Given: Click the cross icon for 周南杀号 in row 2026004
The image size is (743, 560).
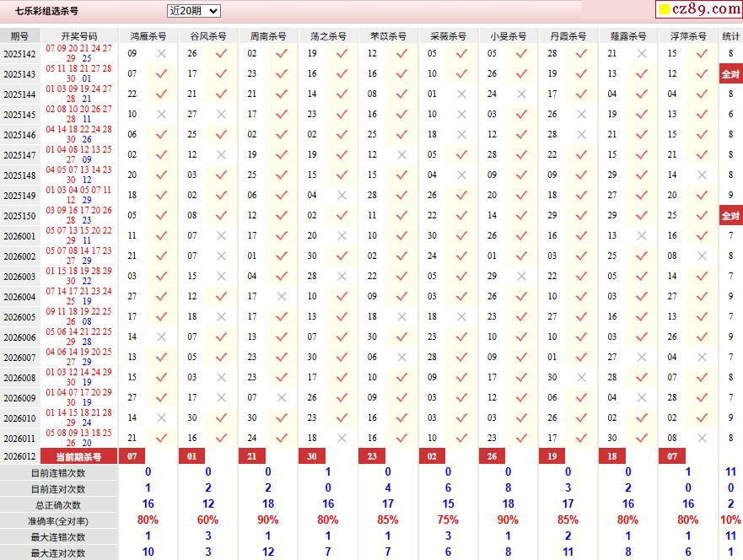Looking at the screenshot, I should click(x=281, y=296).
